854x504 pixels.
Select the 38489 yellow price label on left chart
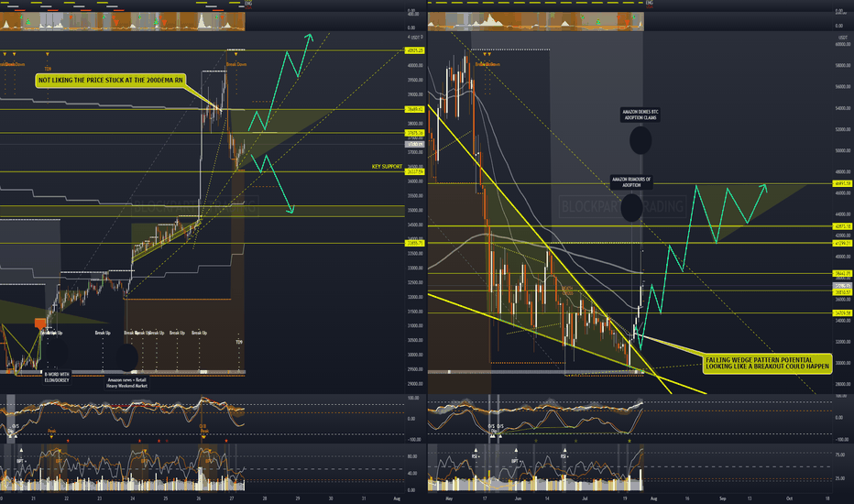click(414, 109)
